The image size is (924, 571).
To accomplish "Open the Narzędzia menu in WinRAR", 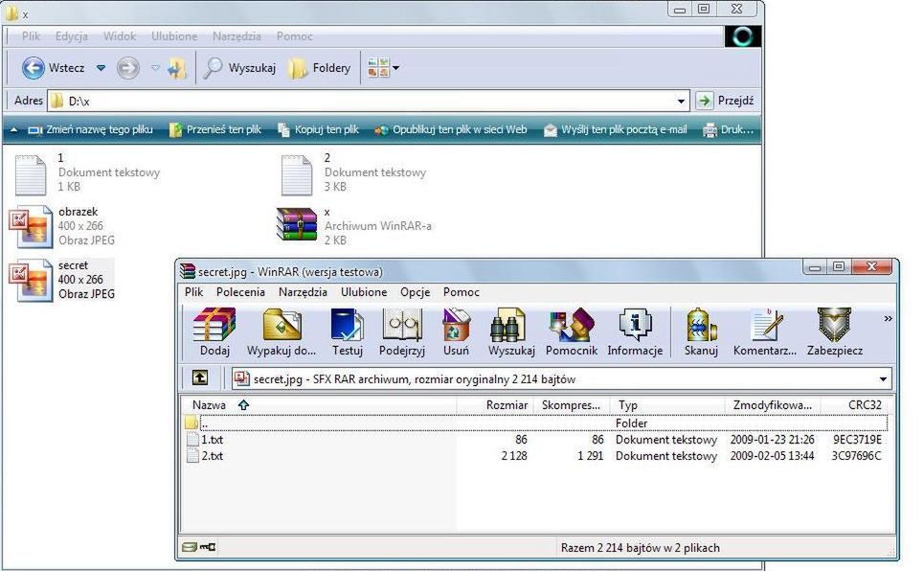I will (303, 292).
